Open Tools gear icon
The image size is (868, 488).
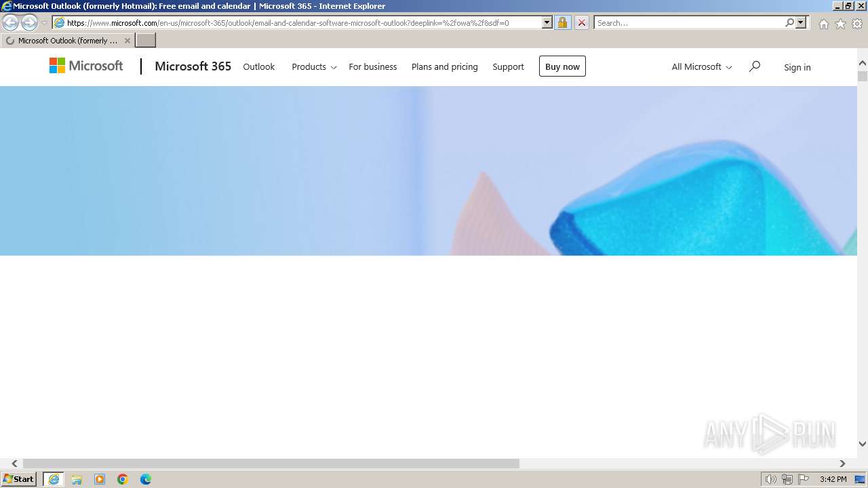point(857,24)
